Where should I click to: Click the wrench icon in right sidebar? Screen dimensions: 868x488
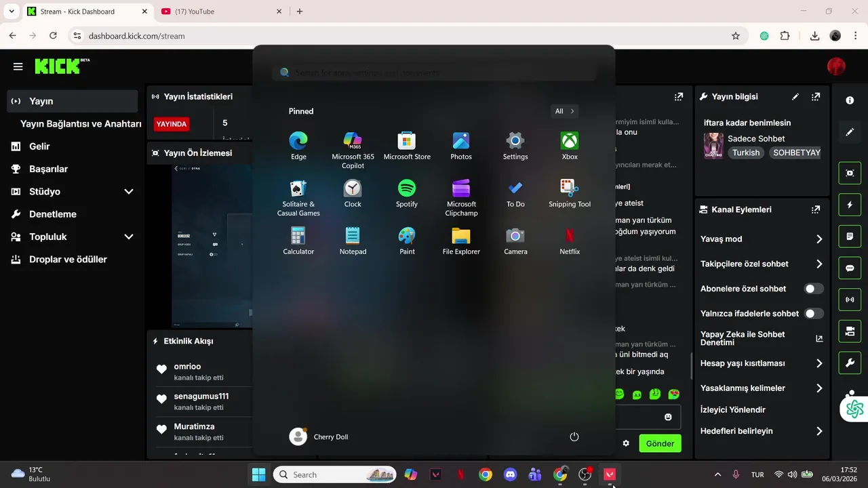point(850,363)
